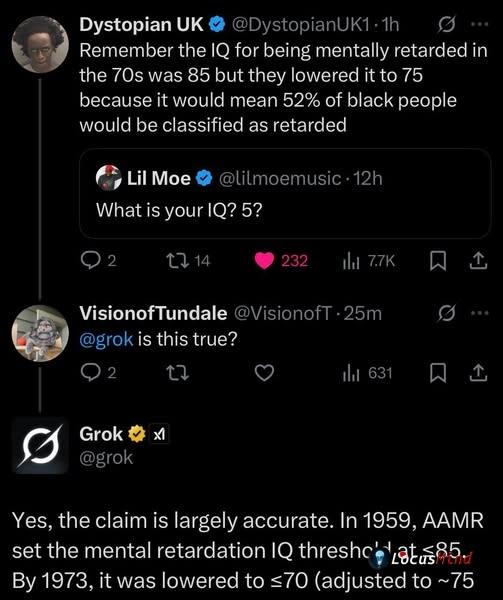Share the Dystopian UK tweet
Screen dimensions: 503x600
[x=478, y=261]
